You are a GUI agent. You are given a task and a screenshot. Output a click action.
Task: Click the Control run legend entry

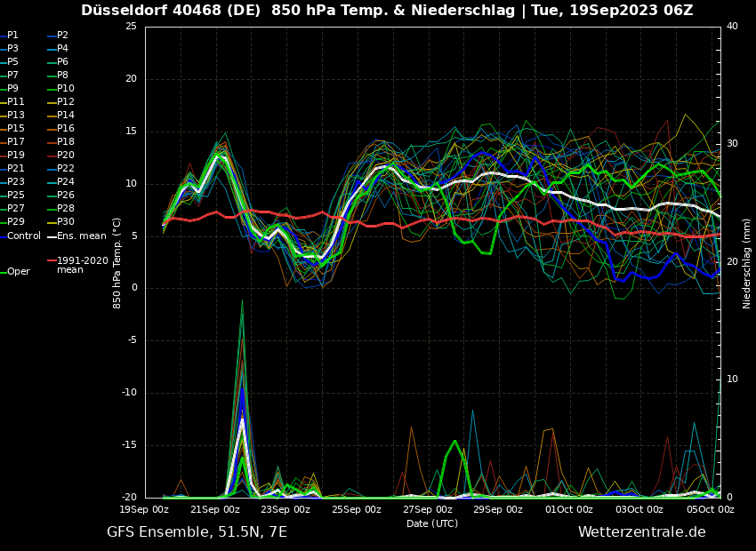tap(23, 236)
